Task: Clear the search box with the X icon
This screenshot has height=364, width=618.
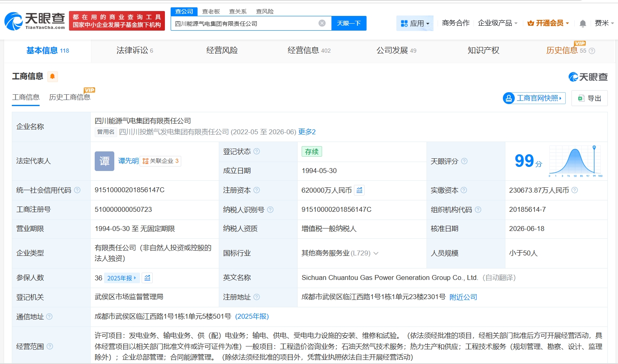Action: 322,23
